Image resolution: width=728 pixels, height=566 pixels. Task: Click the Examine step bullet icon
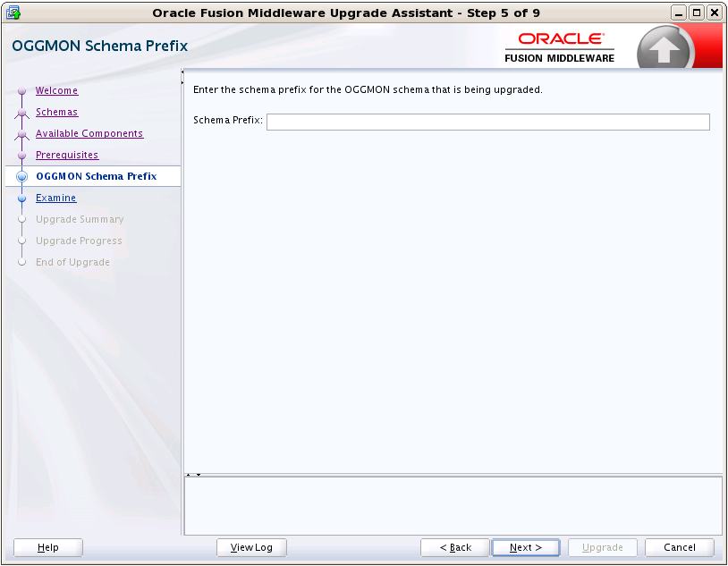click(x=21, y=198)
